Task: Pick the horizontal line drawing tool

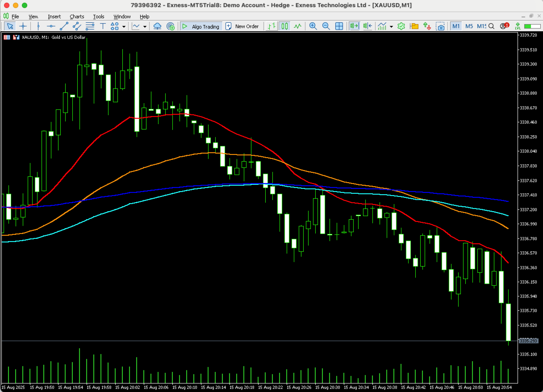Action: (x=51, y=26)
